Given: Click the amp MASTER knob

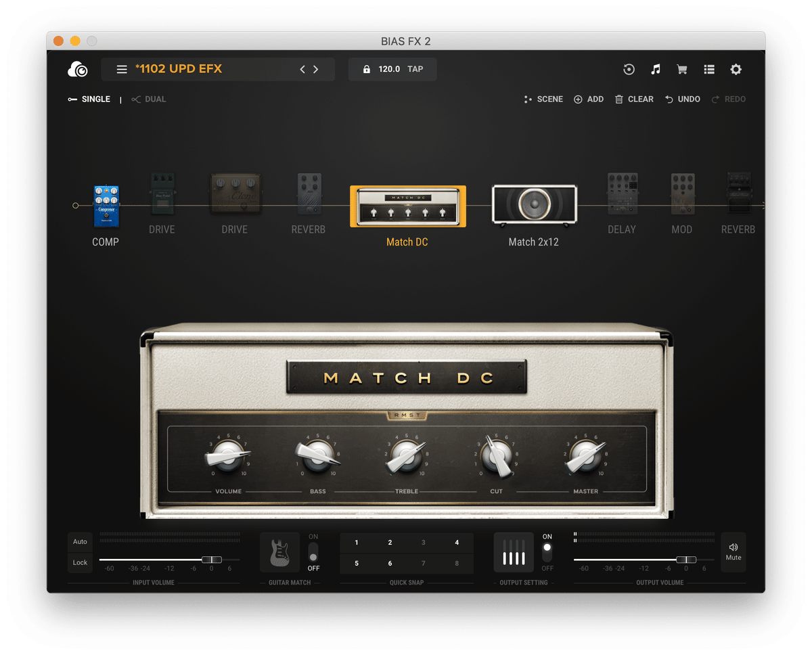Looking at the screenshot, I should coord(586,455).
